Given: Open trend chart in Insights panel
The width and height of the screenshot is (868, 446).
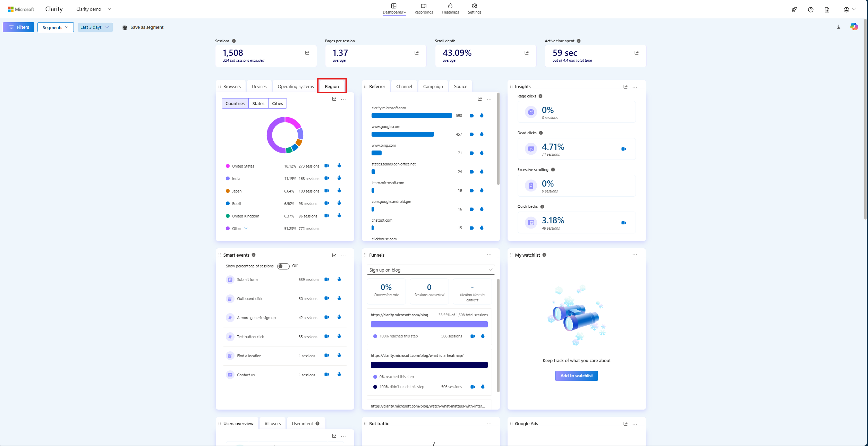Looking at the screenshot, I should 626,87.
